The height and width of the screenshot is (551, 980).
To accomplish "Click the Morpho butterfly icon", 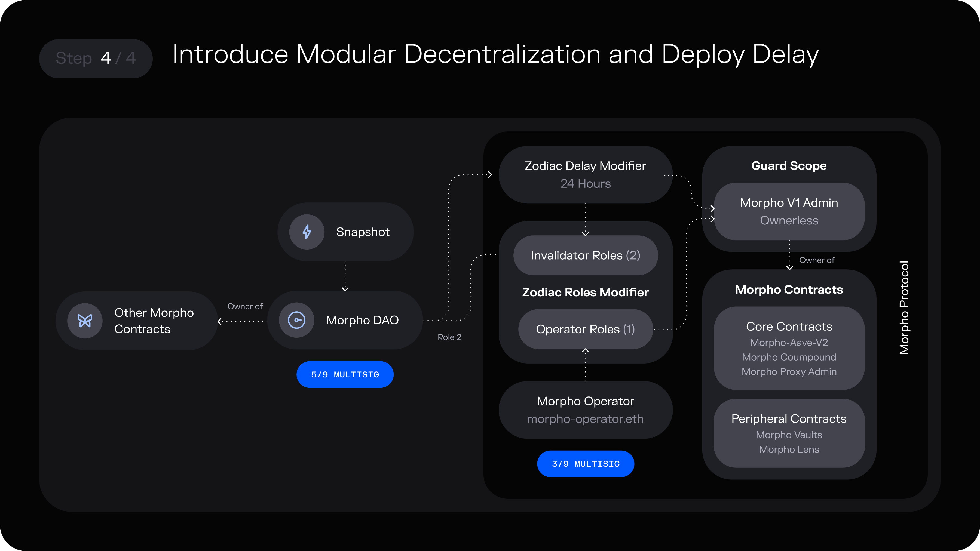I will (x=85, y=321).
